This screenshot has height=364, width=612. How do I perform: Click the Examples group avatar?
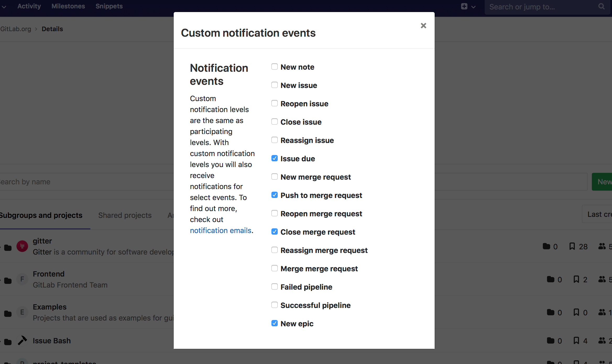point(22,312)
